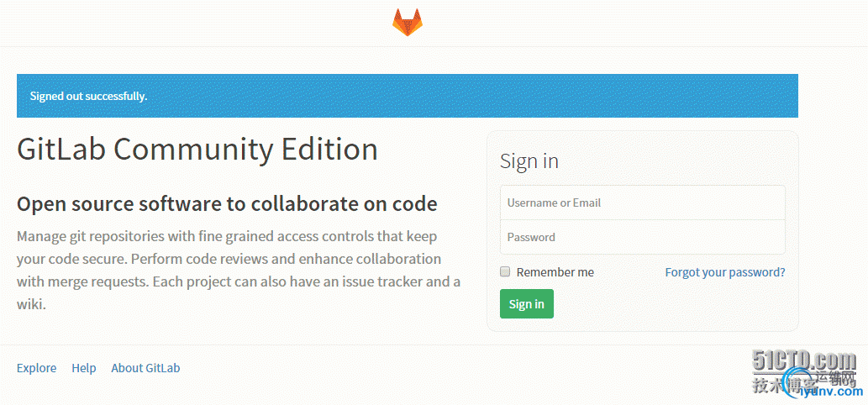Image resolution: width=868 pixels, height=405 pixels.
Task: Visit the About GitLab link
Action: 145,368
